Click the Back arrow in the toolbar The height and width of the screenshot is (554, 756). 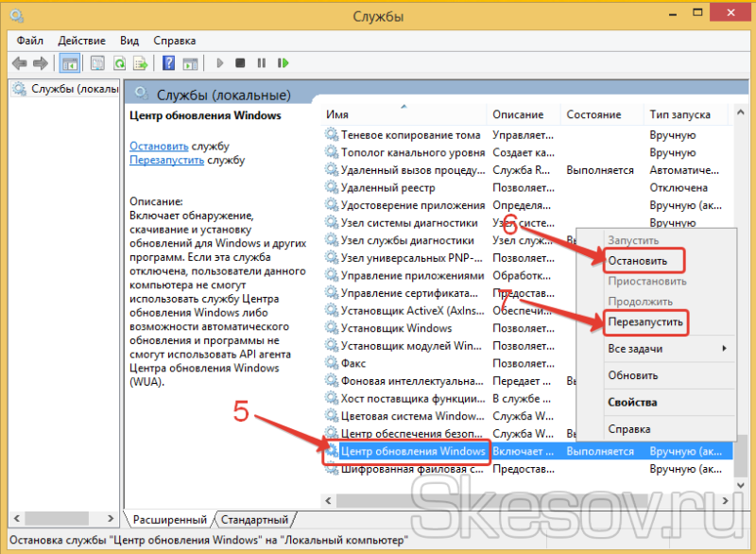pos(20,63)
